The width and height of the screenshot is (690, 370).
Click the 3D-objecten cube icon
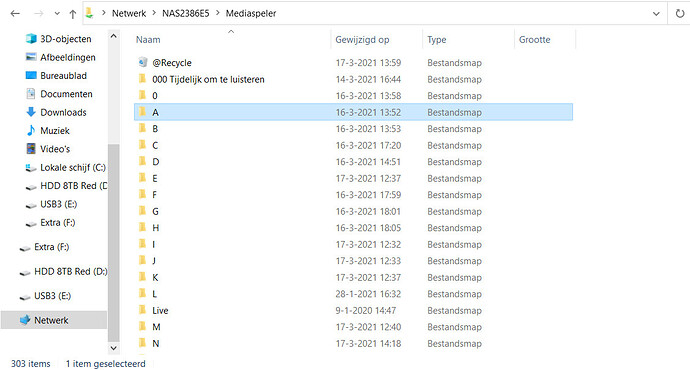31,39
